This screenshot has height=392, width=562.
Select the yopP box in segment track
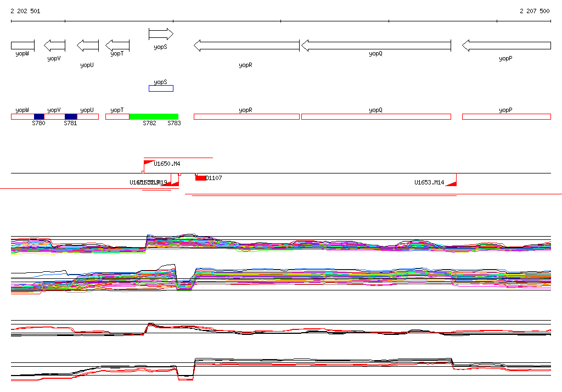pos(506,116)
